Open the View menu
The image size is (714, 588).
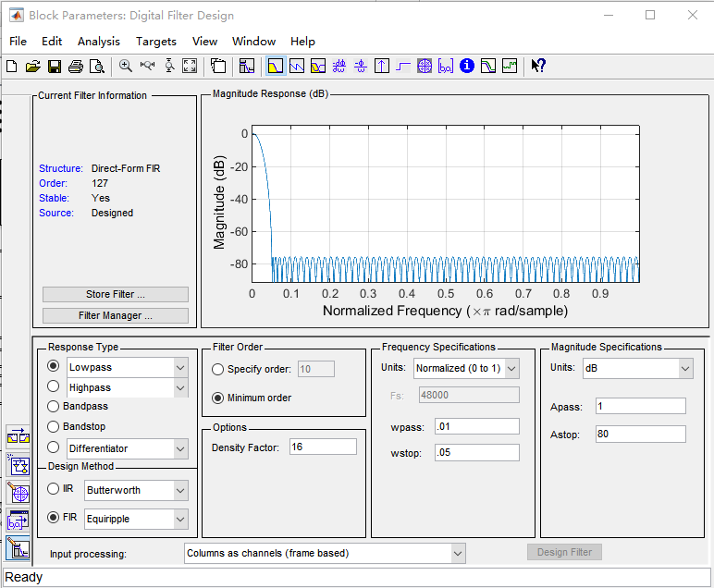[x=205, y=42]
